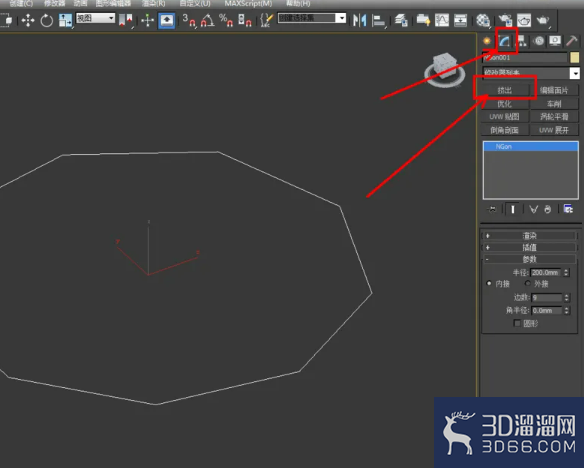Select the 外接 radio button
Image resolution: width=584 pixels, height=468 pixels.
[x=527, y=284]
